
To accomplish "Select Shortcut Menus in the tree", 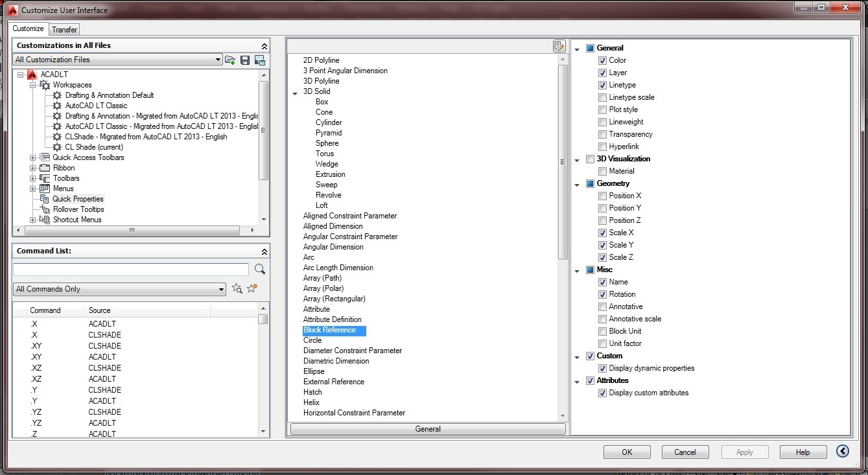I will point(78,220).
